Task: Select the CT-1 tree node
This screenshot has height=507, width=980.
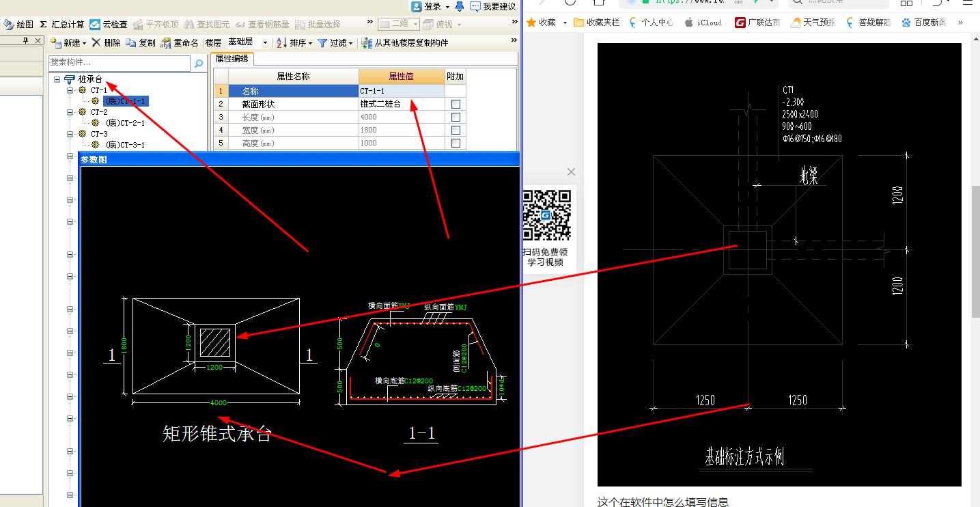Action: [x=99, y=90]
